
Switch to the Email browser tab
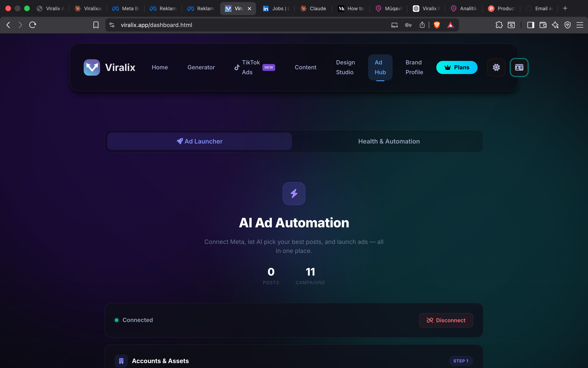539,9
